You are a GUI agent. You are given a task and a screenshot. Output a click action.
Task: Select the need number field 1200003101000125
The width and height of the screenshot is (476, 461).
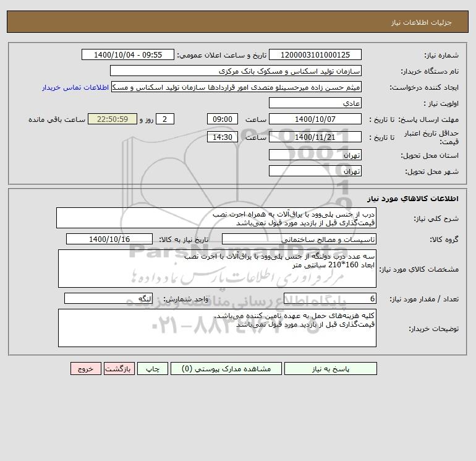315,54
